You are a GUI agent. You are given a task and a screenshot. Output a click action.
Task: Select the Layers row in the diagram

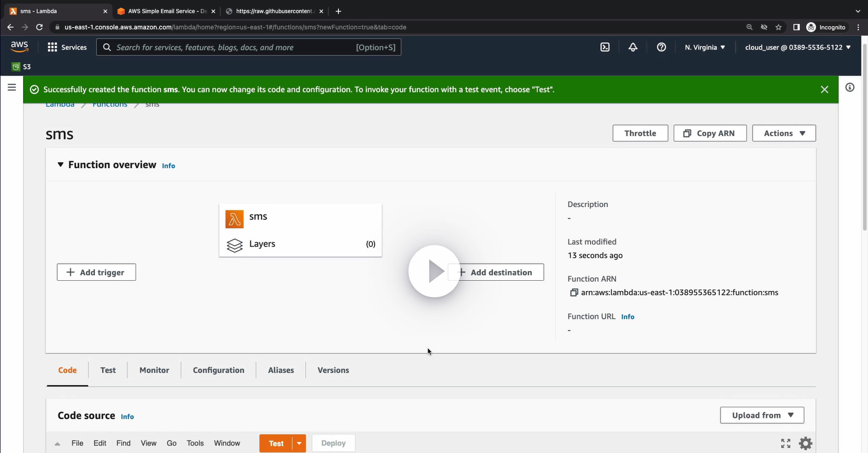[x=300, y=244]
